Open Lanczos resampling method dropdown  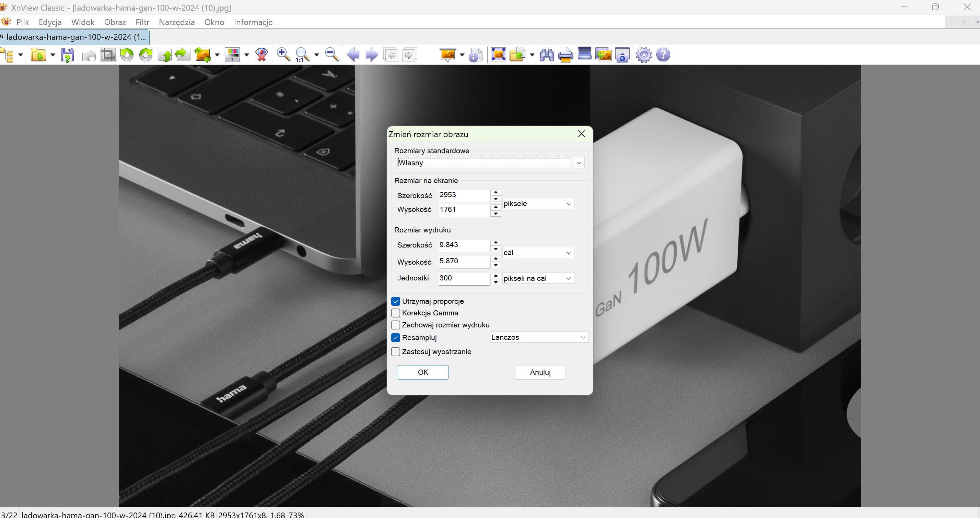point(539,337)
